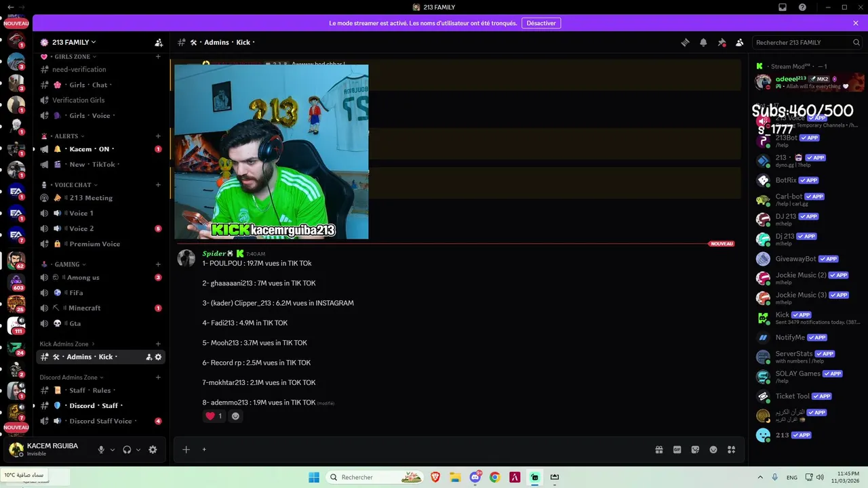
Task: Add channel to VOICE CHAT category
Action: (x=158, y=185)
